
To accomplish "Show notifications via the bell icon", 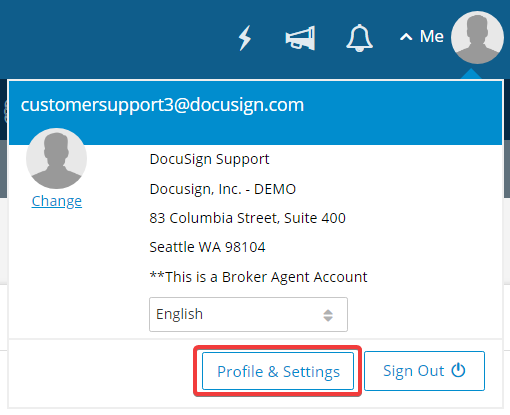I will (359, 38).
